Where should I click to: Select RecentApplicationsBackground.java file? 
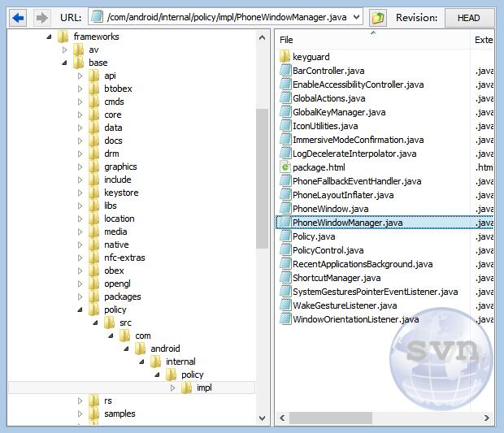pyautogui.click(x=363, y=264)
